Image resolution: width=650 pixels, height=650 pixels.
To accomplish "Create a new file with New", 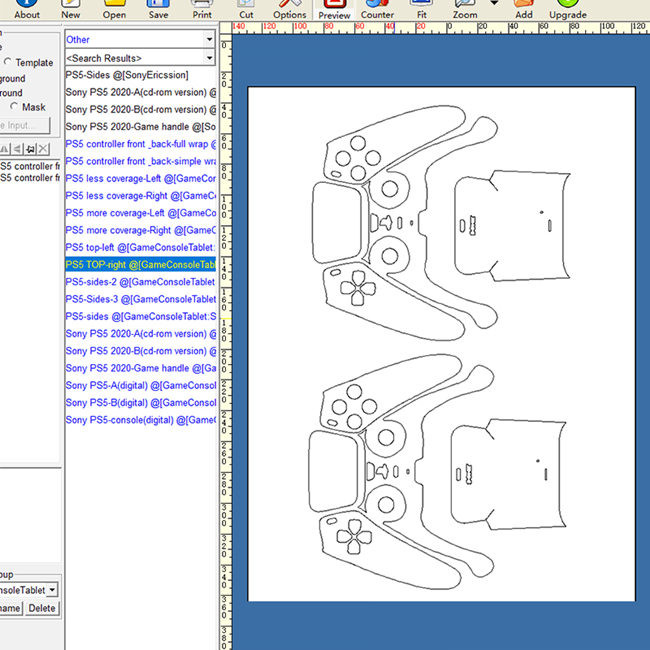I will coord(70,10).
